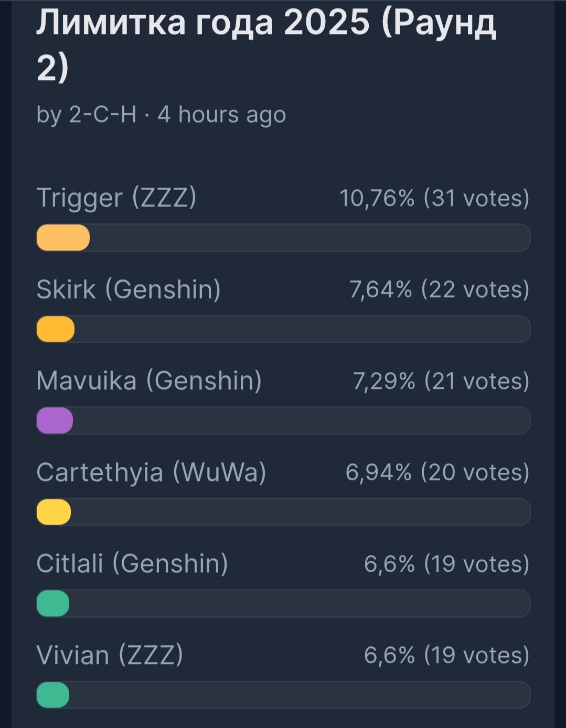
Task: Click the poll title 'Лимитка года 2025'
Action: (265, 24)
